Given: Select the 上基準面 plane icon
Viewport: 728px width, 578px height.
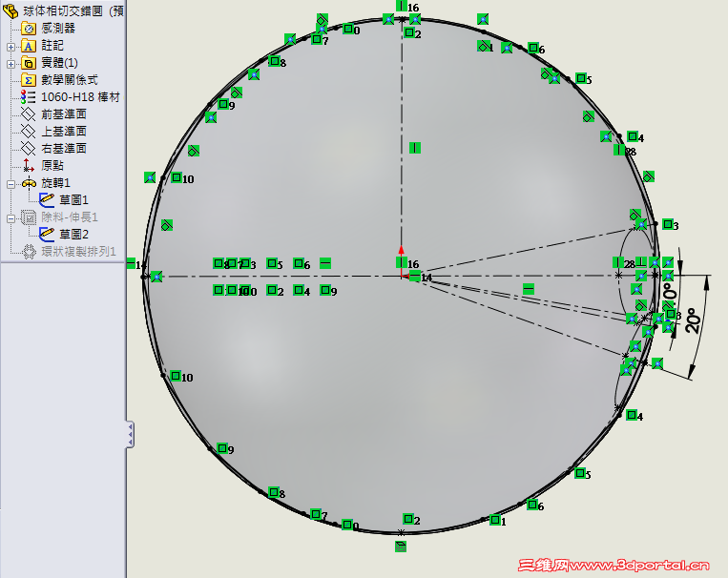Looking at the screenshot, I should 29,132.
